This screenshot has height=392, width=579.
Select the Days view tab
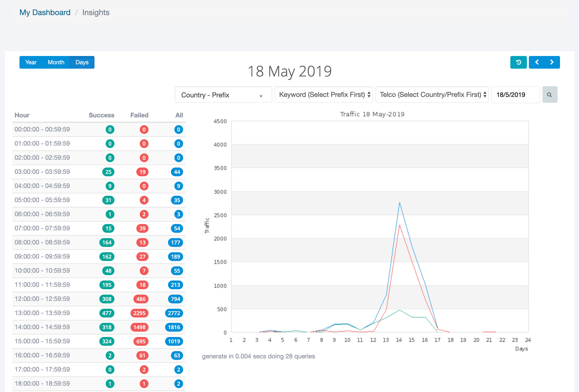click(x=82, y=62)
